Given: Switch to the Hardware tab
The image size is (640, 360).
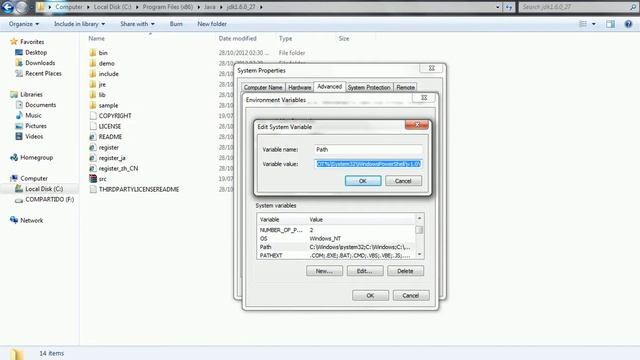Looking at the screenshot, I should [300, 87].
